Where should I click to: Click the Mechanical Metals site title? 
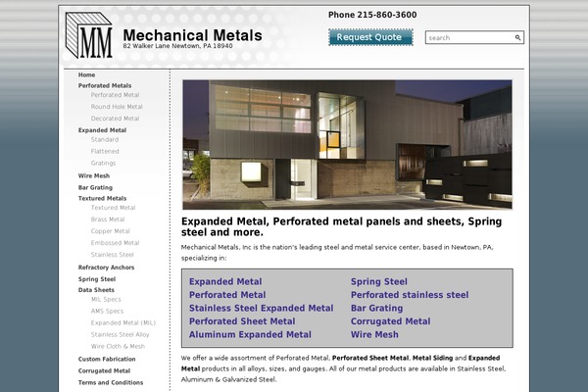tap(192, 35)
